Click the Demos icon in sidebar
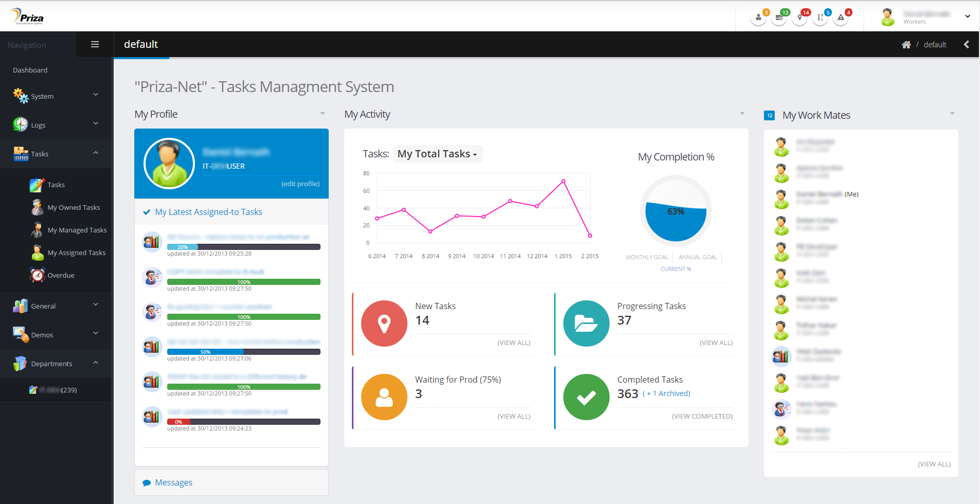Screen dimensions: 980x504 click(21, 334)
